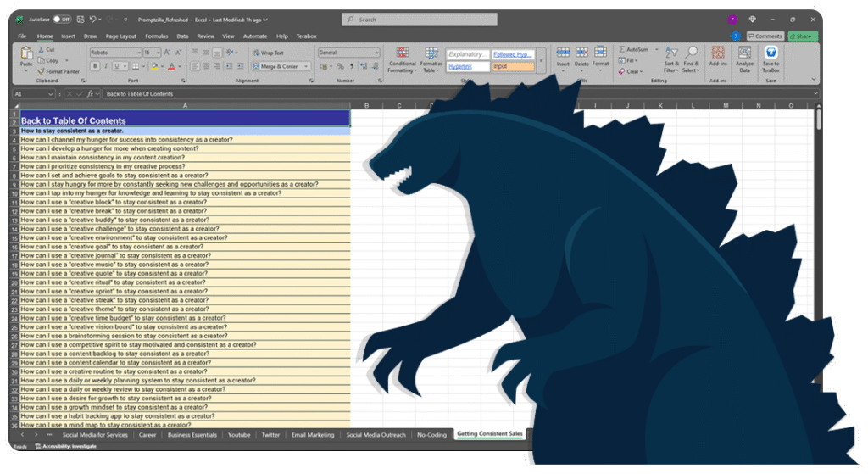The image size is (868, 474).
Task: Open the Font group dialog launcher
Action: (x=183, y=81)
